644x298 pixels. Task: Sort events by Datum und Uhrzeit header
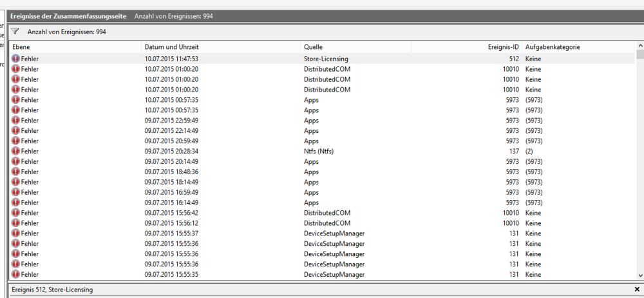(220, 47)
